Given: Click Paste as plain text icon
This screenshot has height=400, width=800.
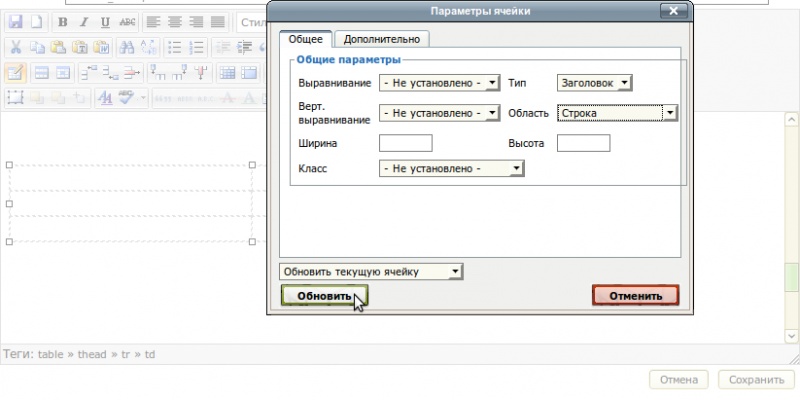Looking at the screenshot, I should pyautogui.click(x=80, y=47).
